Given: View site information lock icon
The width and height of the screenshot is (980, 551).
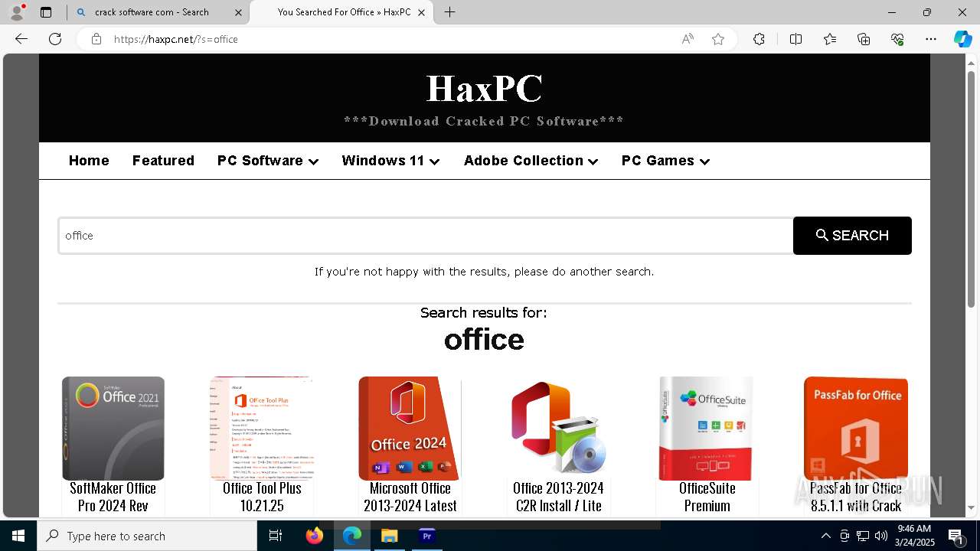Looking at the screenshot, I should 96,39.
